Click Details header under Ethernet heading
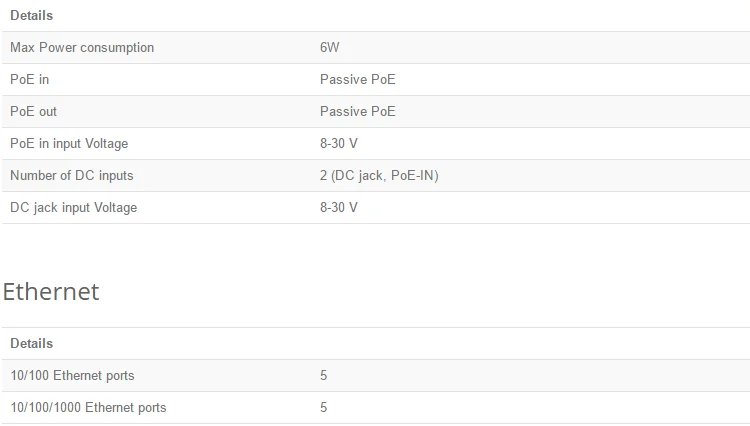This screenshot has height=426, width=750. tap(32, 343)
